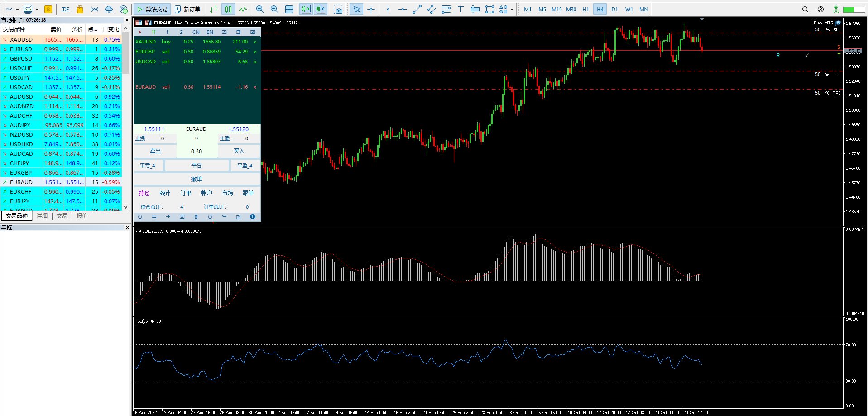This screenshot has width=868, height=416.
Task: Select the Crosshair tool
Action: tap(371, 9)
